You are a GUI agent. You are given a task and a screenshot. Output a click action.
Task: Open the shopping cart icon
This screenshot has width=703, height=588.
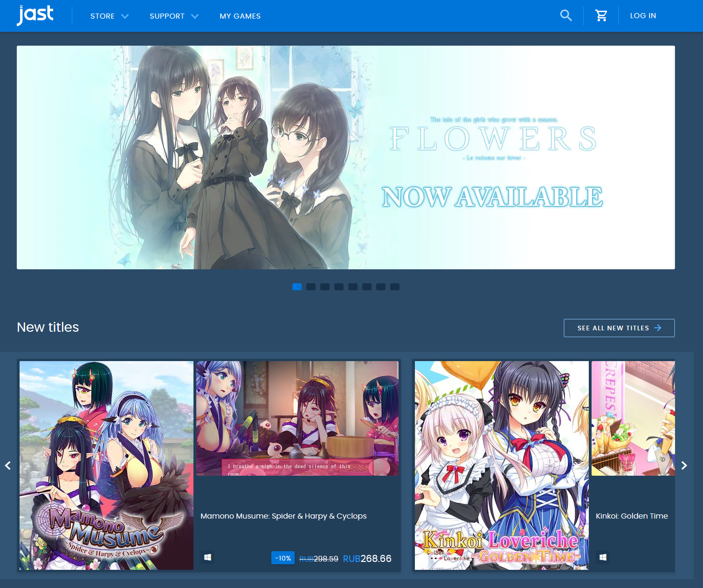point(601,15)
